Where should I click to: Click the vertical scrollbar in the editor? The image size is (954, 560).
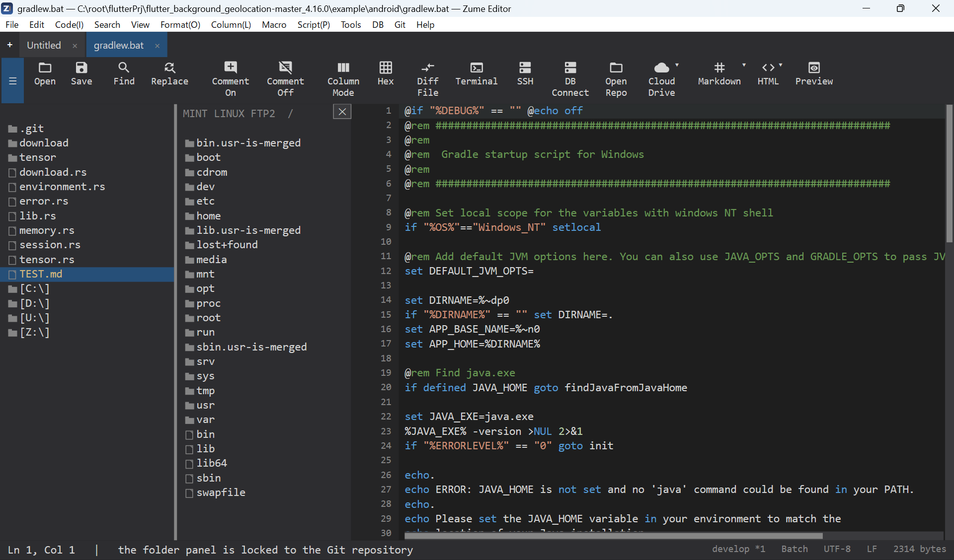[x=949, y=173]
